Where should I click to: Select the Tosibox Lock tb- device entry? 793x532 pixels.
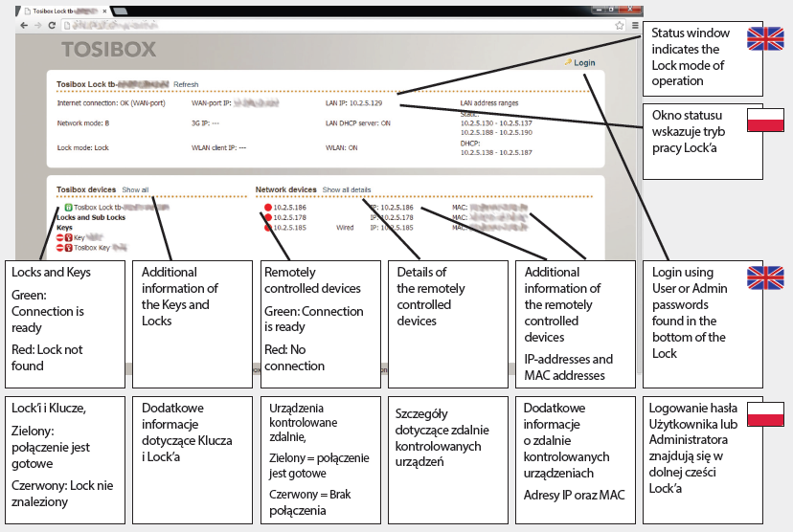(121, 207)
